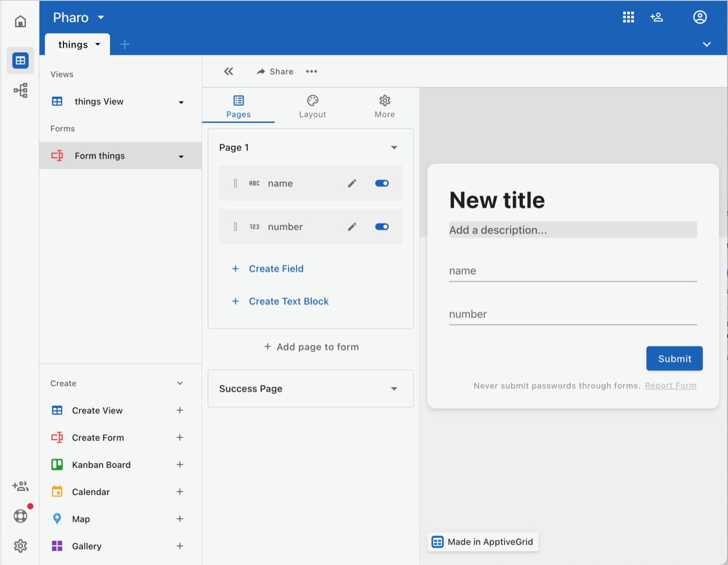This screenshot has height=565, width=728.
Task: Collapse the side panel with double chevron
Action: [229, 72]
